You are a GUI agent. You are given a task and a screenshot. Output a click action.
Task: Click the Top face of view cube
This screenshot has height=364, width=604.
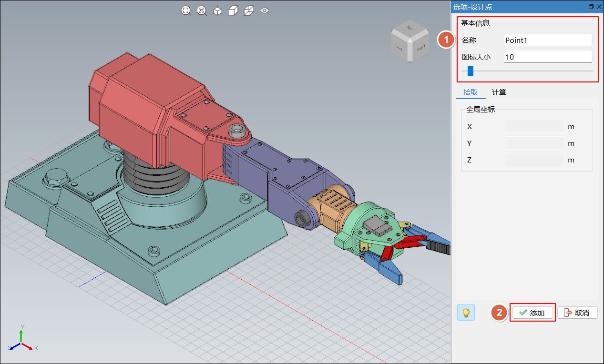click(x=409, y=29)
